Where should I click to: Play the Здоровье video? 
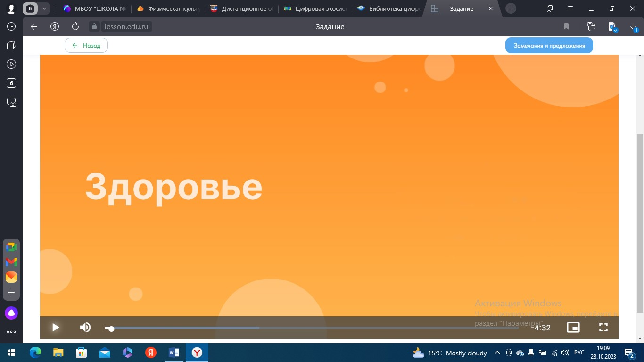click(55, 327)
